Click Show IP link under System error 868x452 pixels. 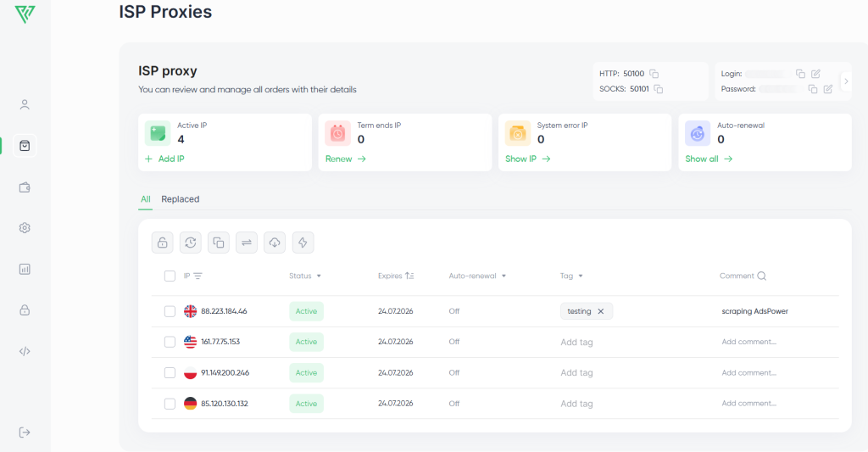pyautogui.click(x=527, y=159)
